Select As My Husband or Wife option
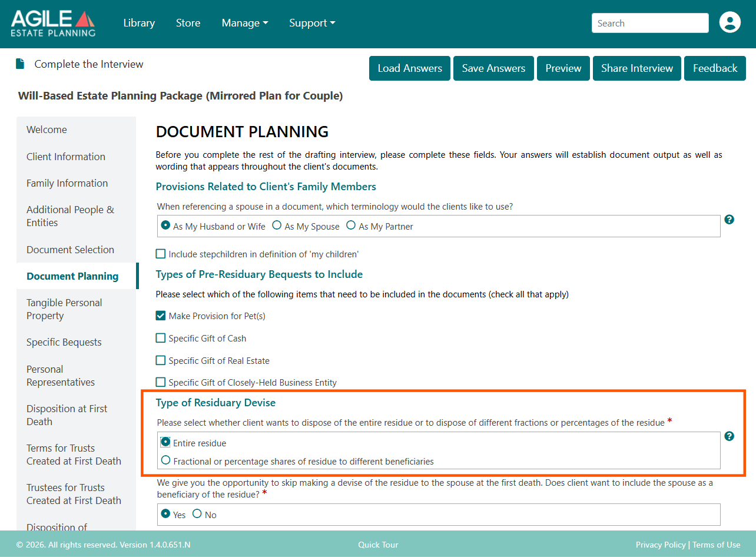 (166, 226)
